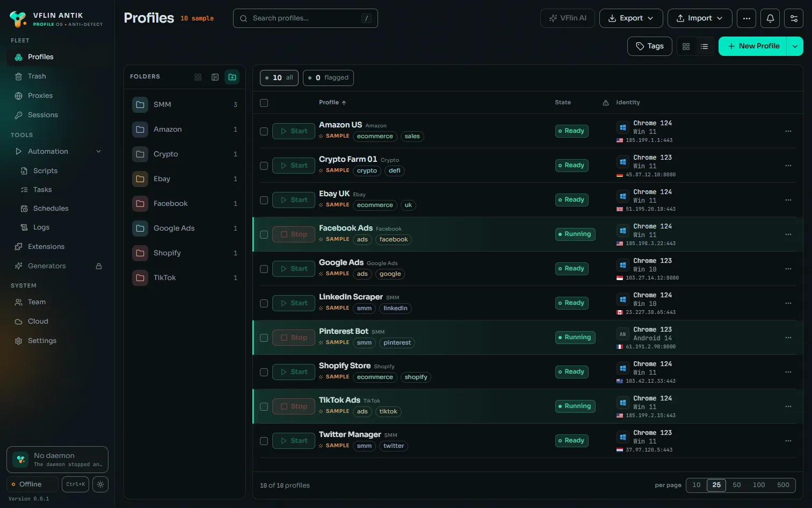Open the Shopify folder
This screenshot has height=508, width=812.
pyautogui.click(x=185, y=253)
